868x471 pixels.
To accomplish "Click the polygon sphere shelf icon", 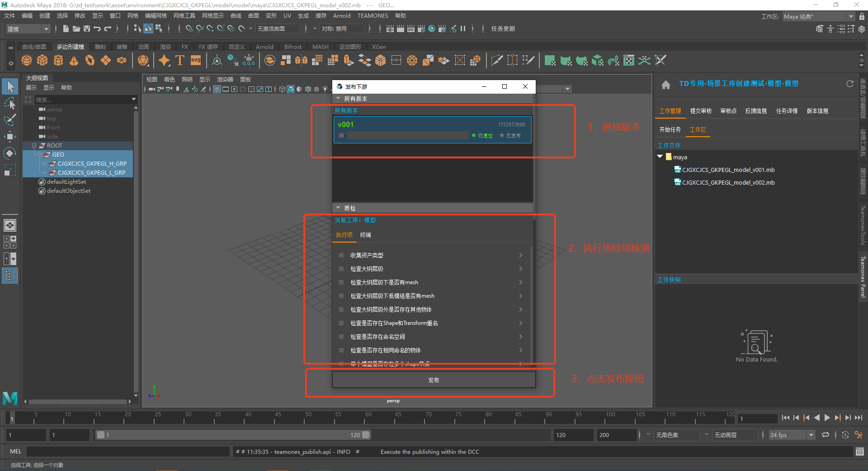I will point(27,60).
